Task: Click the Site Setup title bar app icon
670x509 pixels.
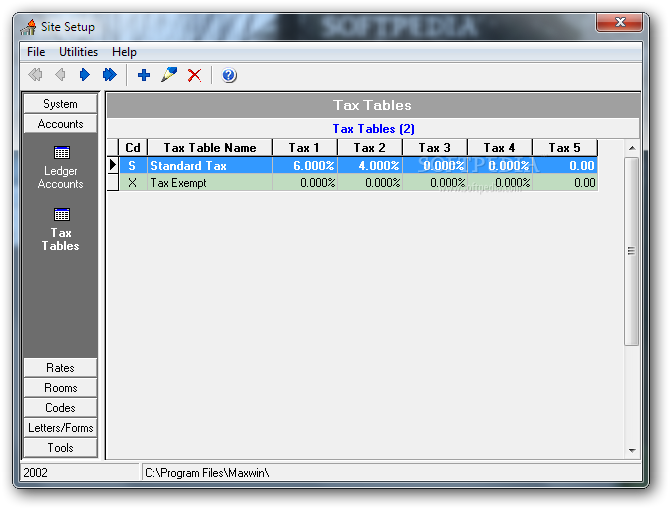Action: (29, 27)
